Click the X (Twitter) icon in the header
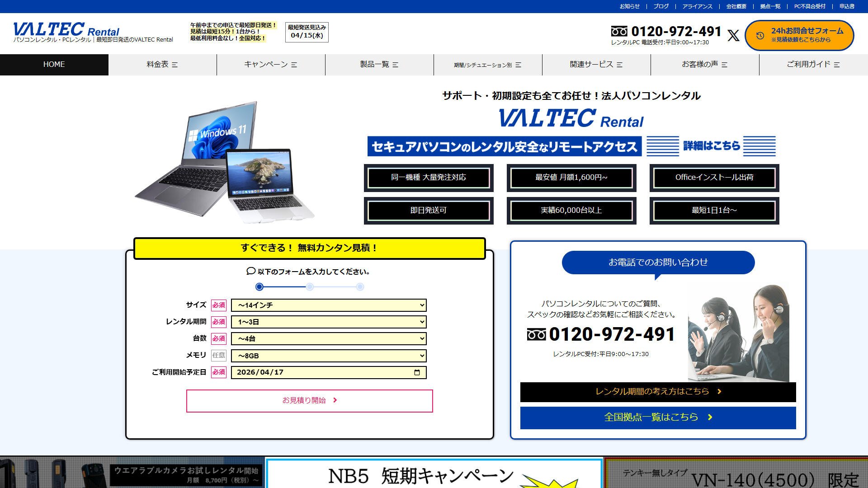 [733, 34]
